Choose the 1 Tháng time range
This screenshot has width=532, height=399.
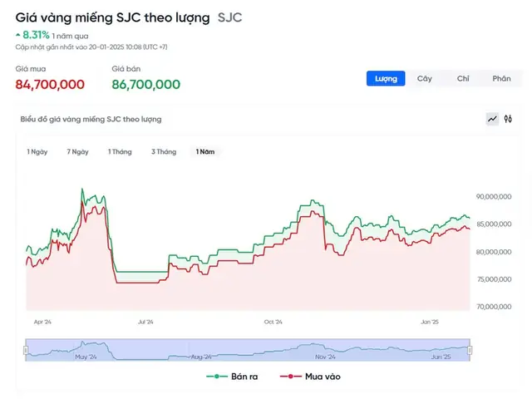tap(120, 151)
